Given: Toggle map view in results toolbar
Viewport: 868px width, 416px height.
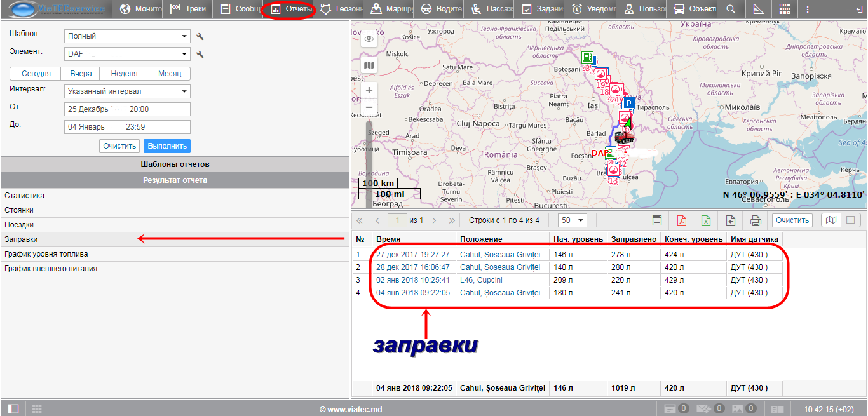Looking at the screenshot, I should coord(831,220).
